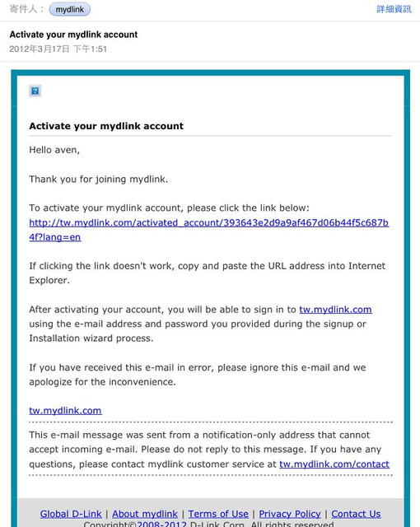420x527 pixels.
Task: Open the Privacy Policy link
Action: pos(290,514)
